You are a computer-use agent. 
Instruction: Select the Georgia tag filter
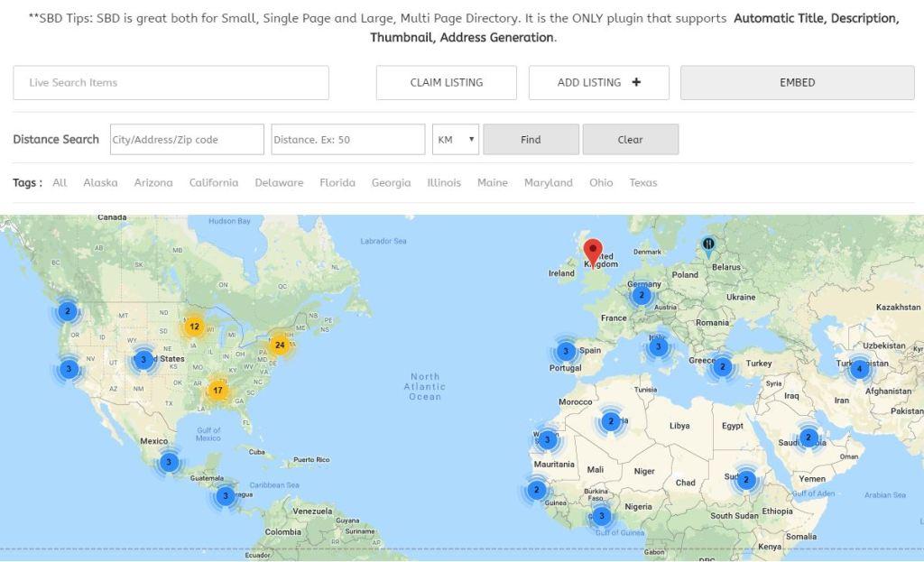392,182
